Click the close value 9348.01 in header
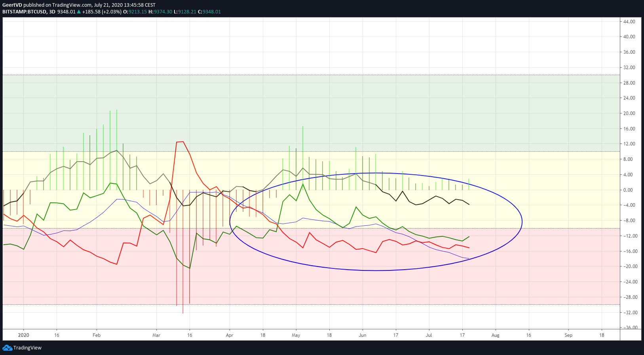 click(212, 12)
